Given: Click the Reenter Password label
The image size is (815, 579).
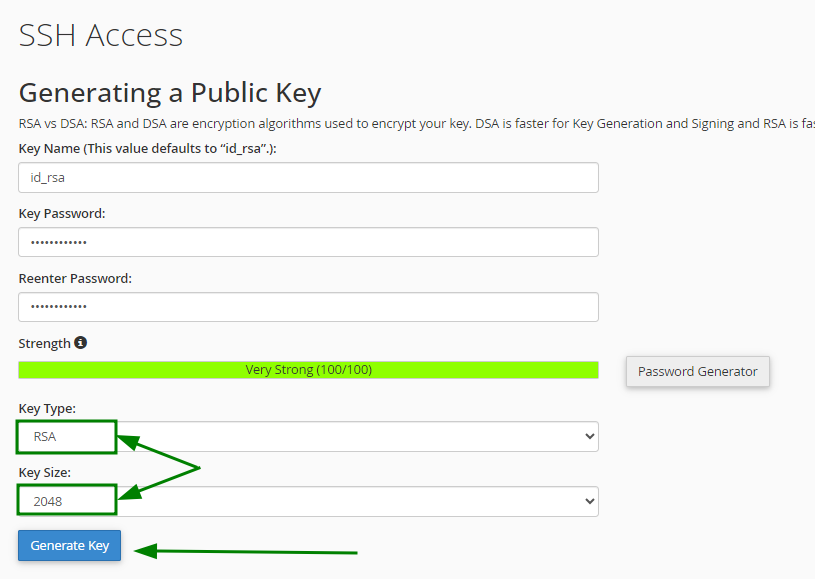Looking at the screenshot, I should coord(75,279).
